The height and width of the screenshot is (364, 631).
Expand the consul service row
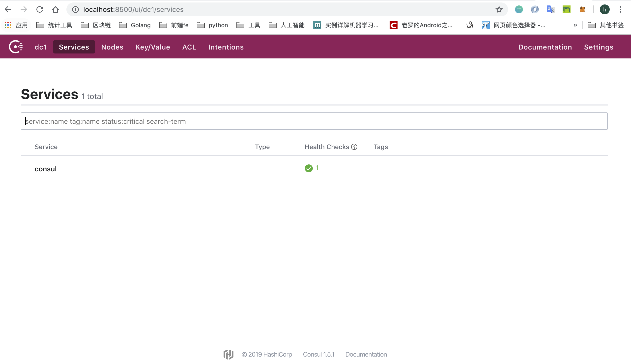coord(46,169)
